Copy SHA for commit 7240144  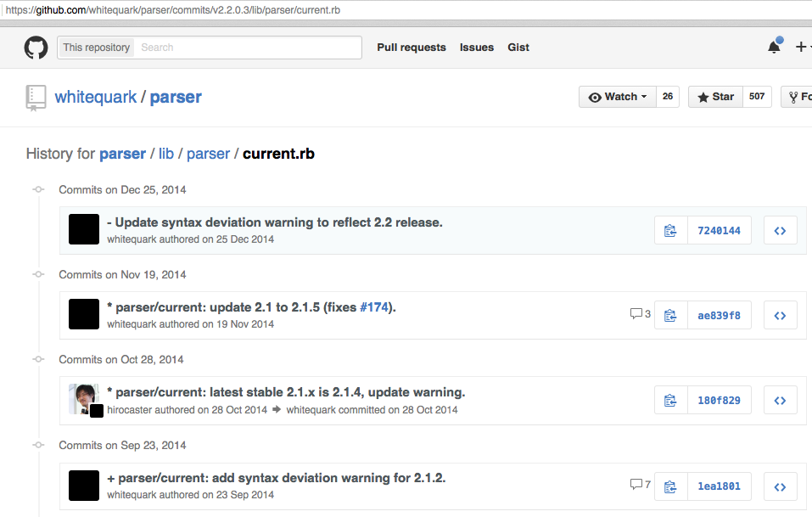click(670, 230)
